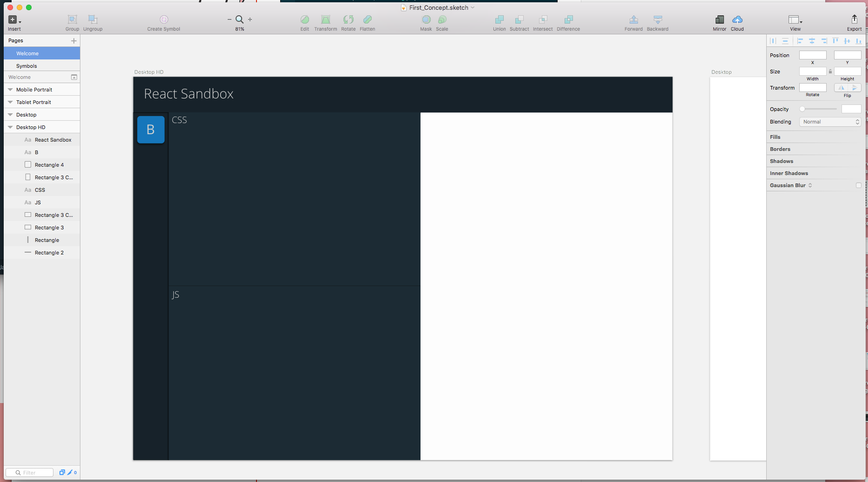Open the Gaussian Blur type selector
Viewport: 868px width, 482px height.
[810, 185]
